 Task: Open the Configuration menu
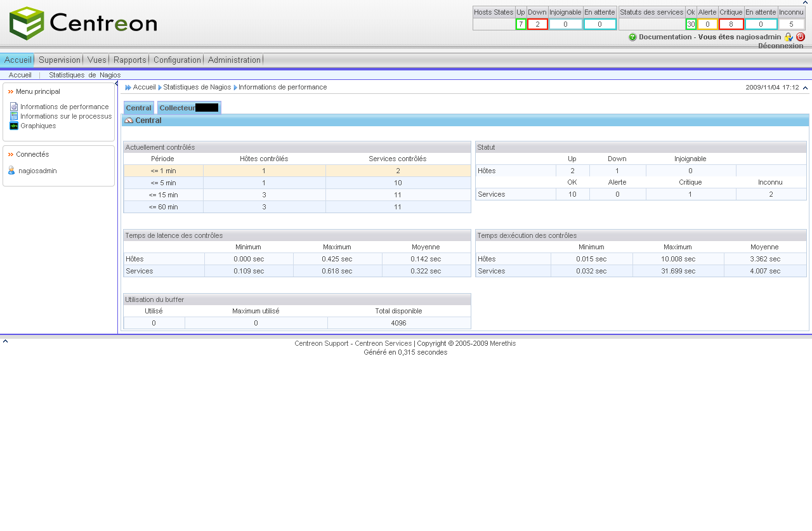pyautogui.click(x=177, y=60)
